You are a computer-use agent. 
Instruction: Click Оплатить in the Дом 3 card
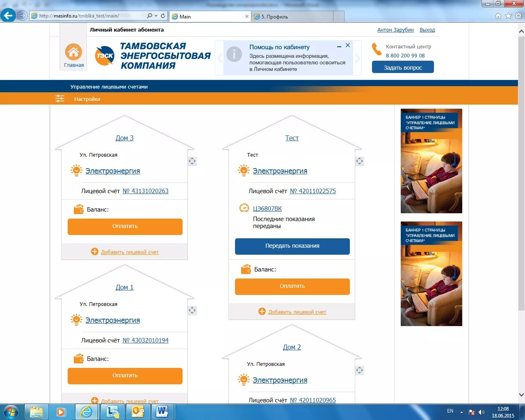125,226
